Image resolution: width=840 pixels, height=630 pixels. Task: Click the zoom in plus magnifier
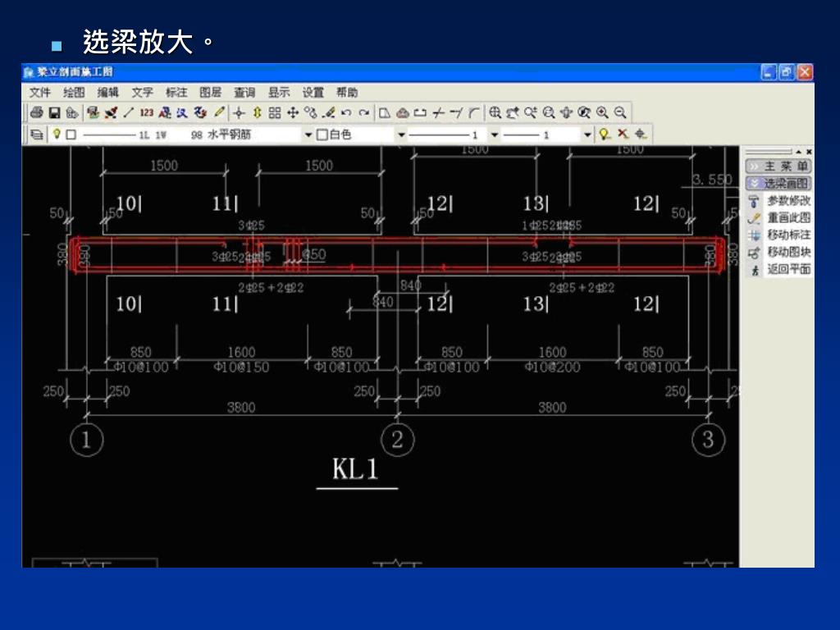(x=602, y=112)
